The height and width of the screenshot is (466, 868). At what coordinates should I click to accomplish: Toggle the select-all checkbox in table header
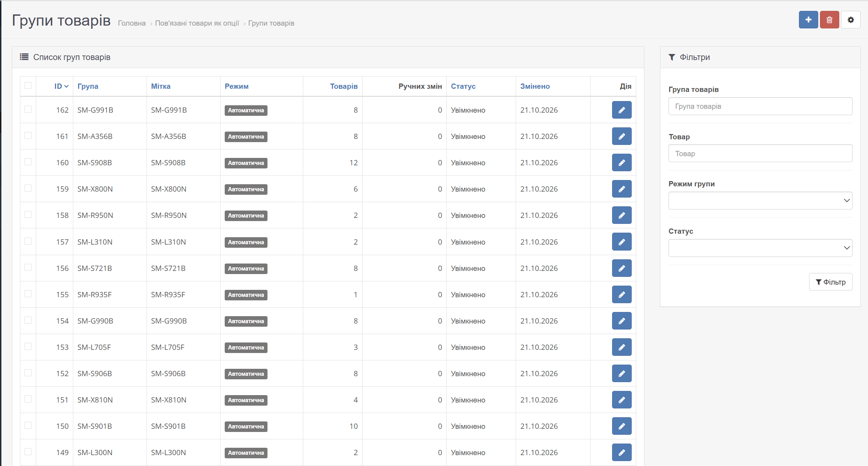click(28, 86)
